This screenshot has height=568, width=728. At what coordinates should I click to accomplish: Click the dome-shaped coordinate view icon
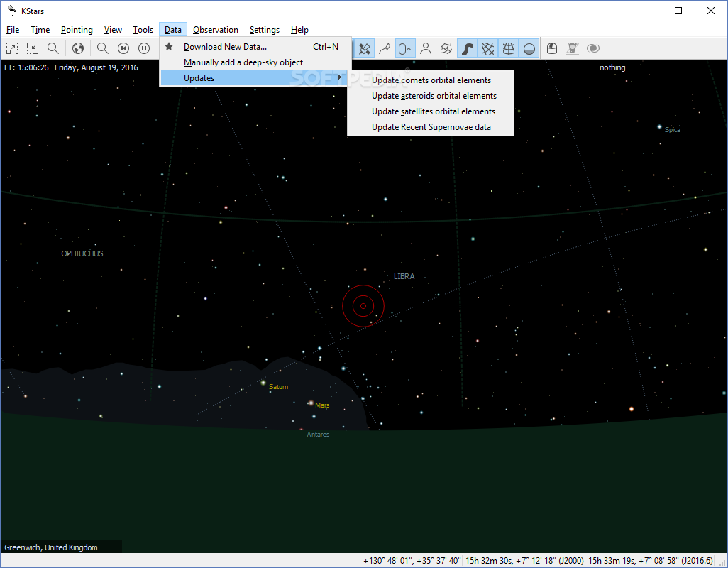552,48
